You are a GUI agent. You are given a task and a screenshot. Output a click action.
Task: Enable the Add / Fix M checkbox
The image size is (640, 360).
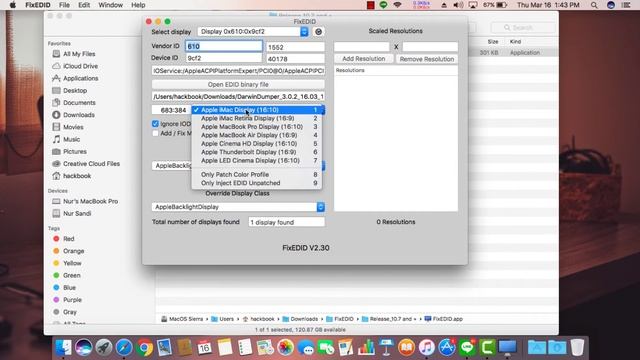(x=155, y=133)
